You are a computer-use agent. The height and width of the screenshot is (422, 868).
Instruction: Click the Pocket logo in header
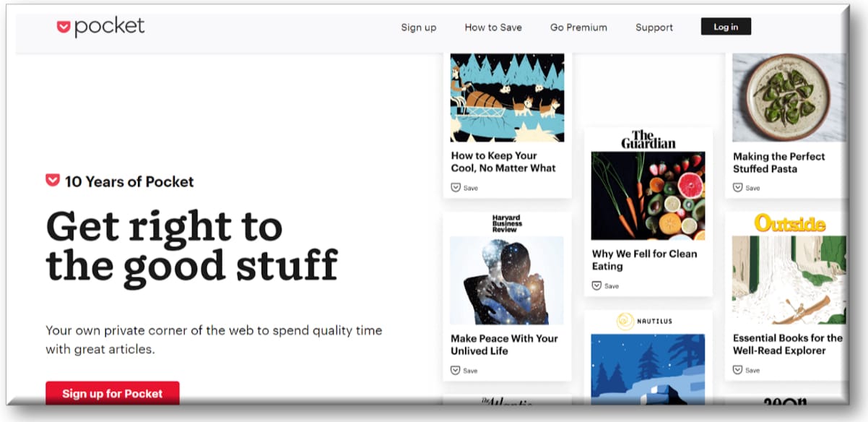point(100,27)
